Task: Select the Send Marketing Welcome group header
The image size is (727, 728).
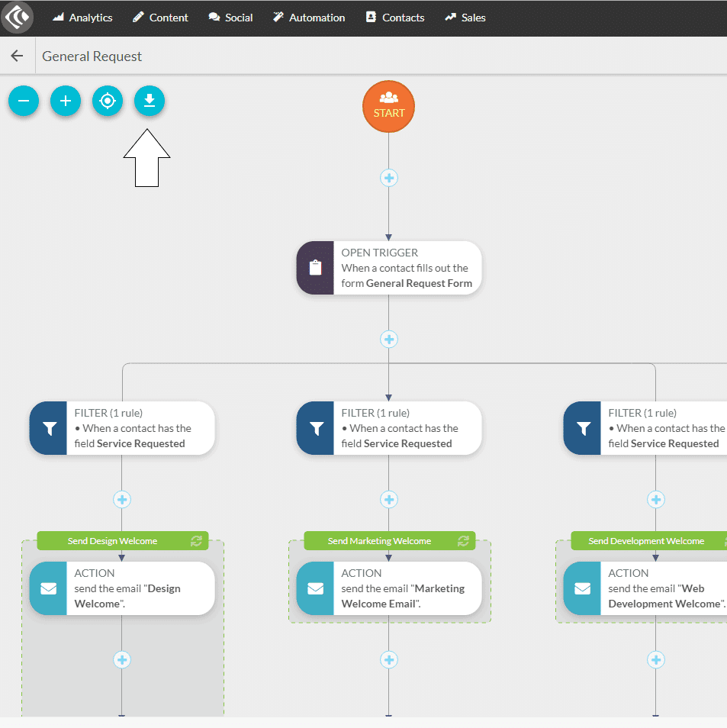Action: coord(390,541)
